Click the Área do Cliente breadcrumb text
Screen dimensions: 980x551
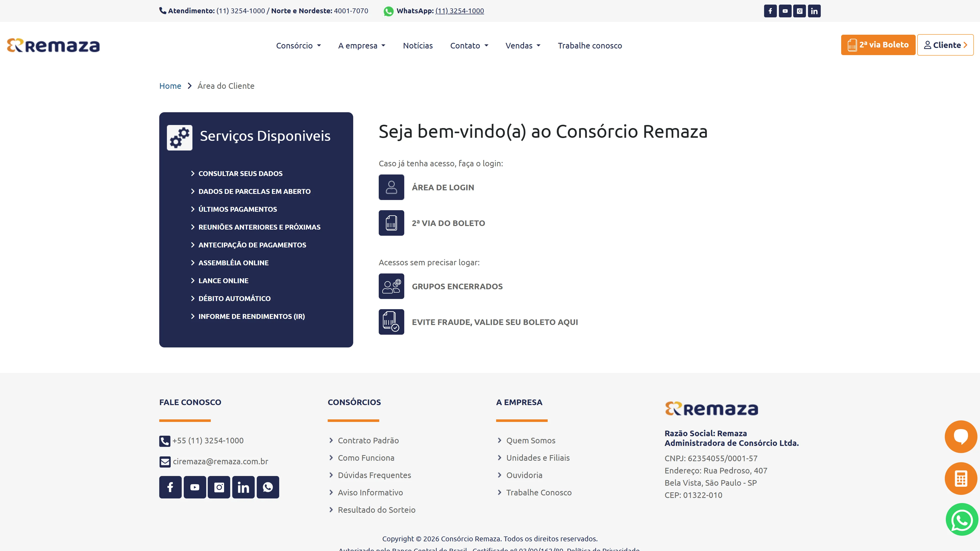[x=226, y=86]
